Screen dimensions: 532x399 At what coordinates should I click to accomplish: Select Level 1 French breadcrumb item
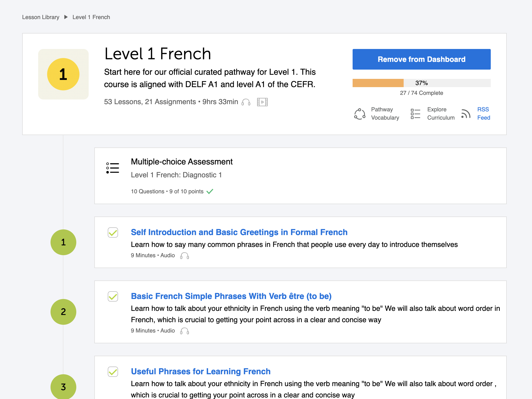(x=91, y=17)
